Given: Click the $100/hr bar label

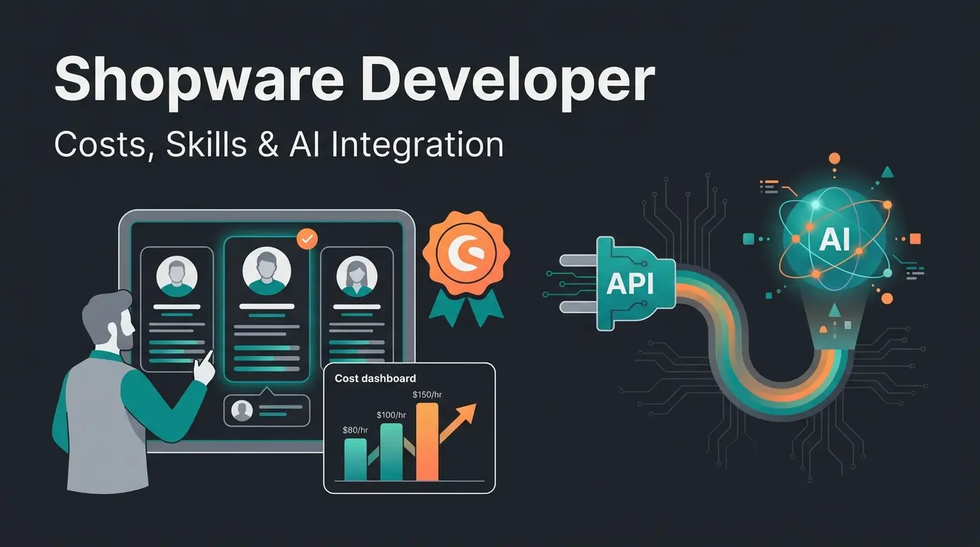Looking at the screenshot, I should coord(391,415).
